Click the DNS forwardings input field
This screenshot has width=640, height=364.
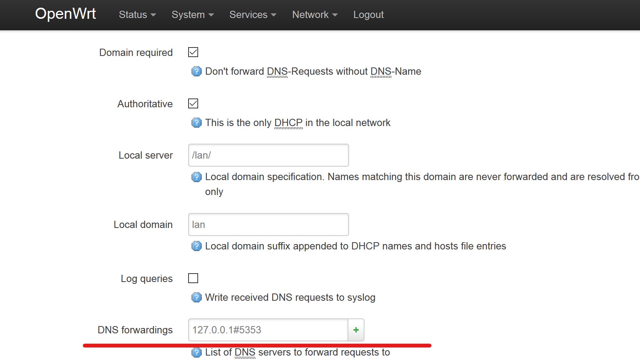coord(268,330)
